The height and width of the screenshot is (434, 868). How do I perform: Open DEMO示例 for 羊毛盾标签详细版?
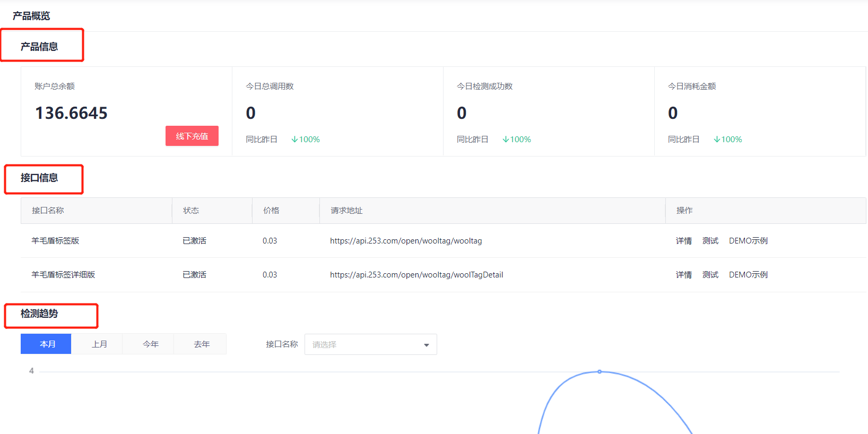click(x=748, y=275)
